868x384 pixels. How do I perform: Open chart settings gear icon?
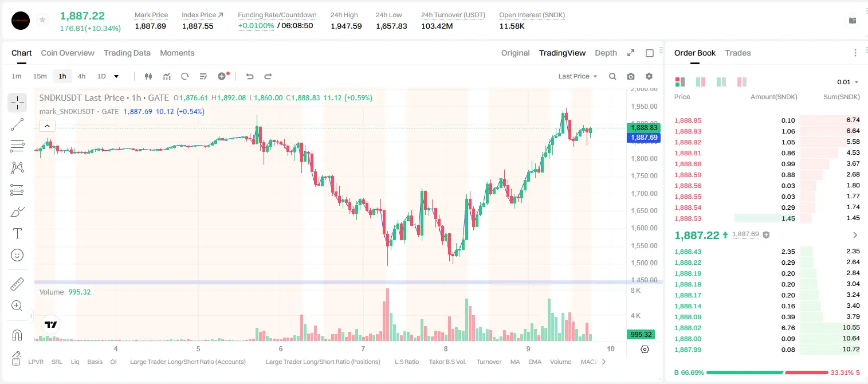pos(649,76)
